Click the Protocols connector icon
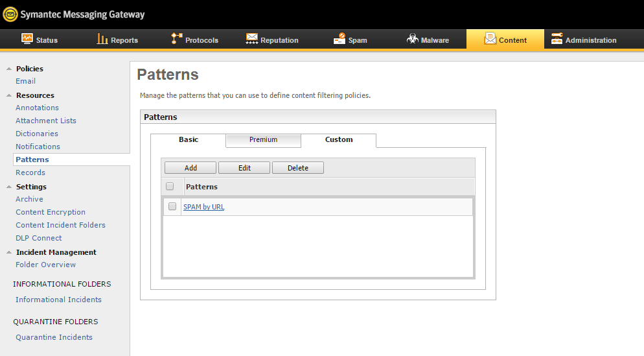 (177, 39)
